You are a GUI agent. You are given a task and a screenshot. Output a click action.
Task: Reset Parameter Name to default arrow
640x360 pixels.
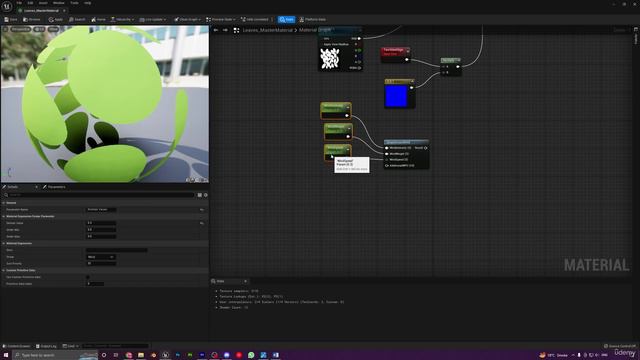pyautogui.click(x=202, y=209)
